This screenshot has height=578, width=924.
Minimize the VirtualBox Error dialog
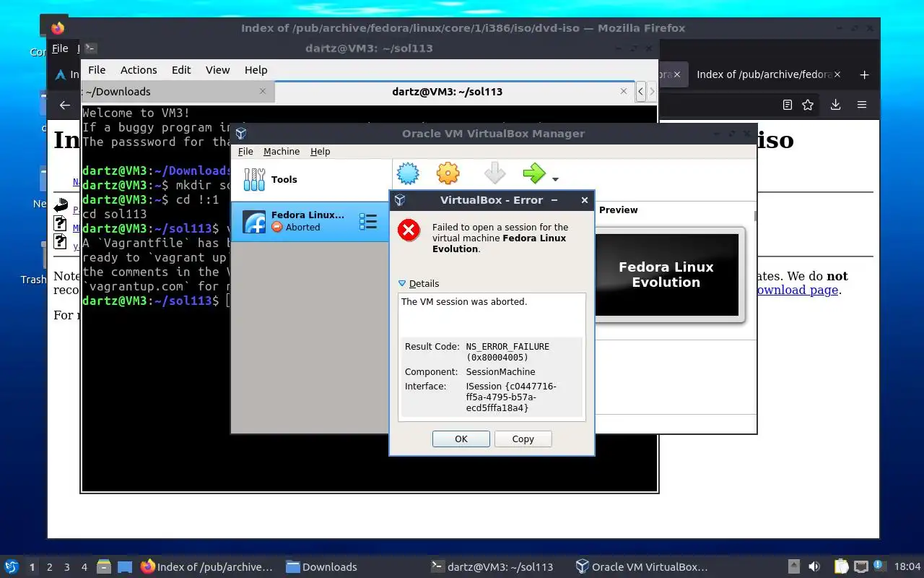554,200
